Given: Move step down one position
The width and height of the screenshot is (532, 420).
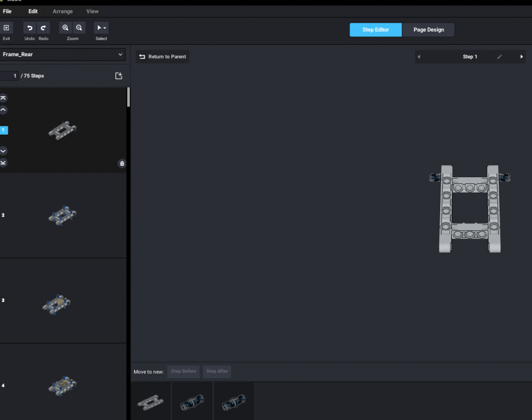Looking at the screenshot, I should point(4,151).
